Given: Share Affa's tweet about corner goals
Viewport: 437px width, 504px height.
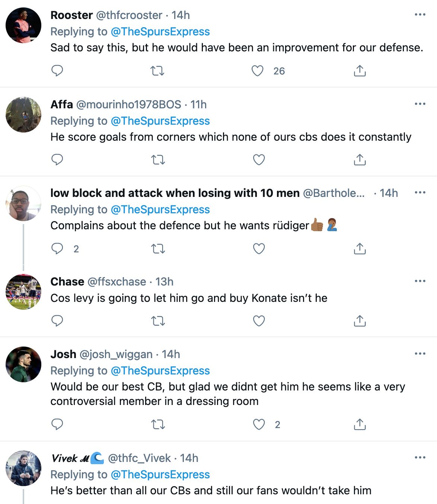Looking at the screenshot, I should coord(360,160).
